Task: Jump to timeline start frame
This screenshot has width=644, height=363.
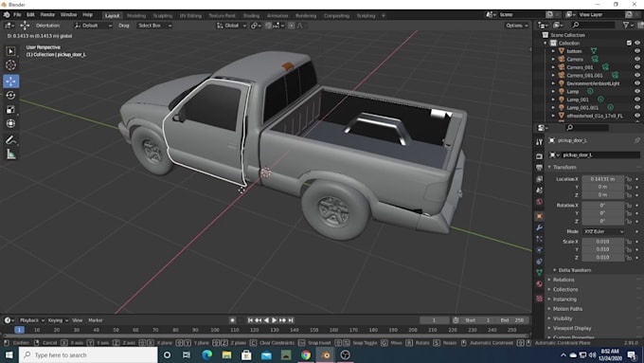Action: (x=250, y=320)
